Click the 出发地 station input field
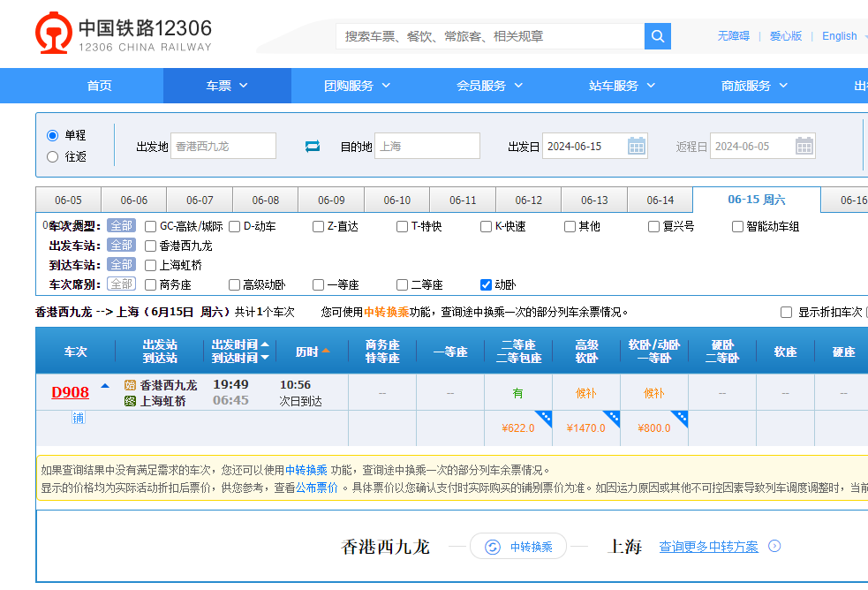Screen dimensions: 868x590 [223, 146]
